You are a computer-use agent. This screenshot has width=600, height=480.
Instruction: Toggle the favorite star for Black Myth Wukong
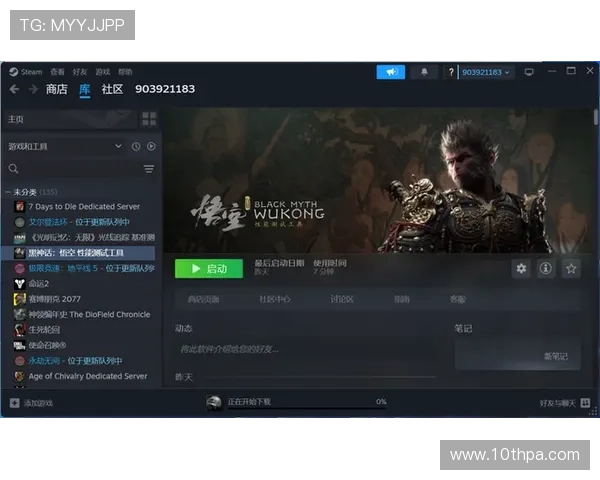click(571, 268)
